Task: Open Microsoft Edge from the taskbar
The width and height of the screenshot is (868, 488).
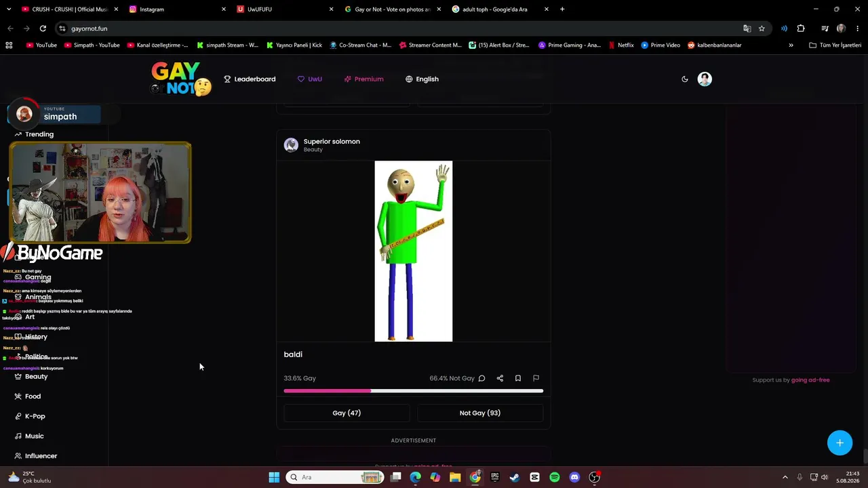Action: click(x=416, y=477)
